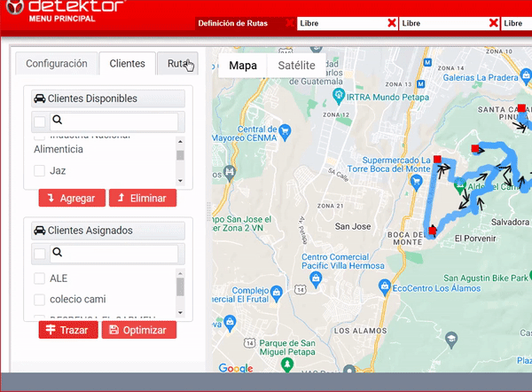Screen dimensions: 532x392
Task: Close the Definición de Rutas tab
Action: (289, 23)
